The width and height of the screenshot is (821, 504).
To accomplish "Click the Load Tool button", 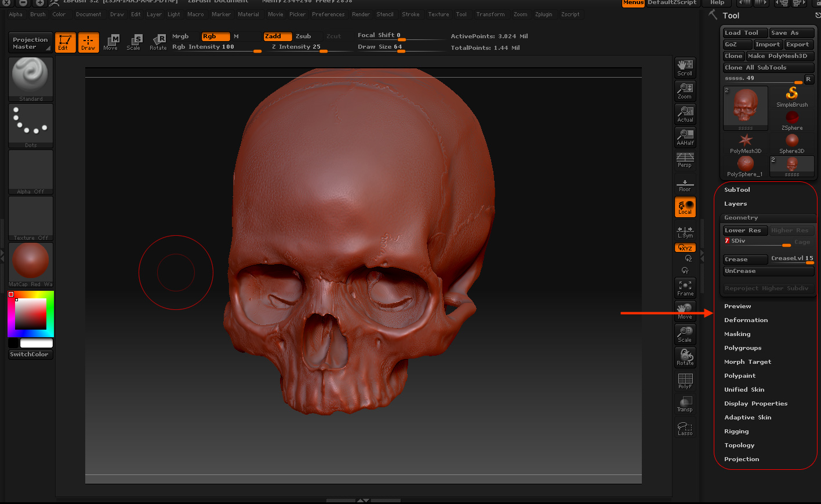I will pos(744,33).
